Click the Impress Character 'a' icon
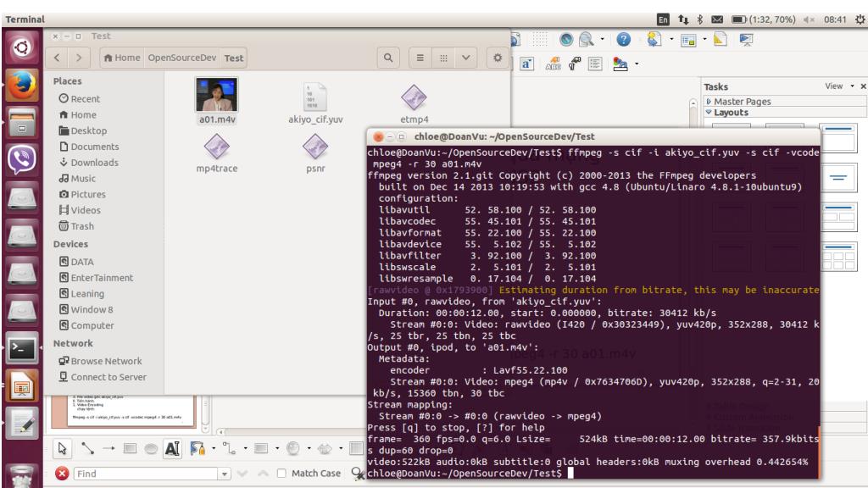 526,64
